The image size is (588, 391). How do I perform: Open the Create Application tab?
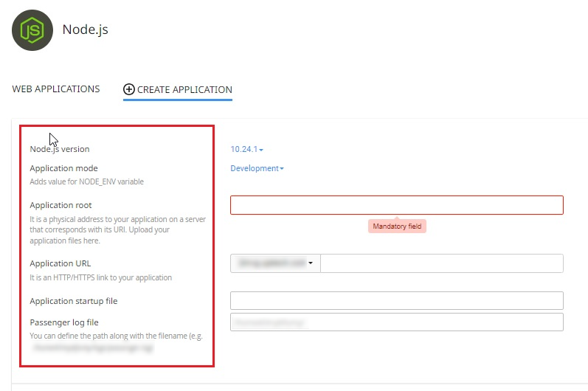178,89
